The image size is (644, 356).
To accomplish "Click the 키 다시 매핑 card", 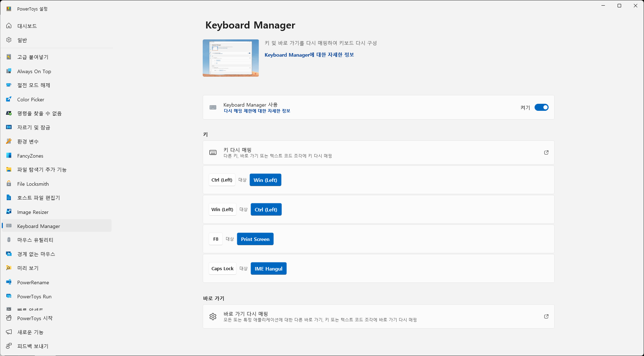I will pyautogui.click(x=379, y=153).
